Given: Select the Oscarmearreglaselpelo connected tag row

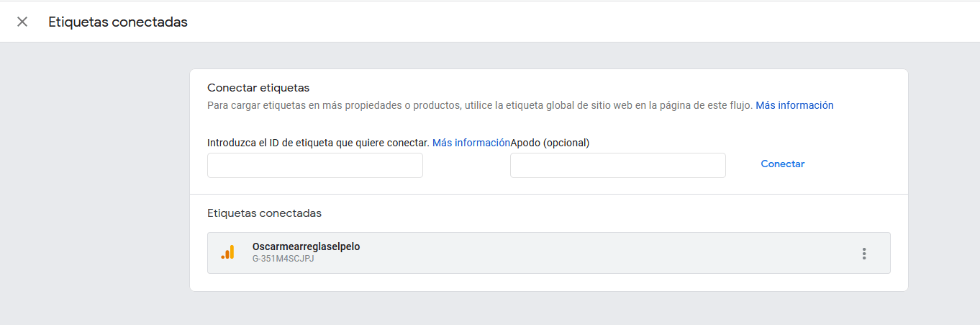Looking at the screenshot, I should coord(549,253).
